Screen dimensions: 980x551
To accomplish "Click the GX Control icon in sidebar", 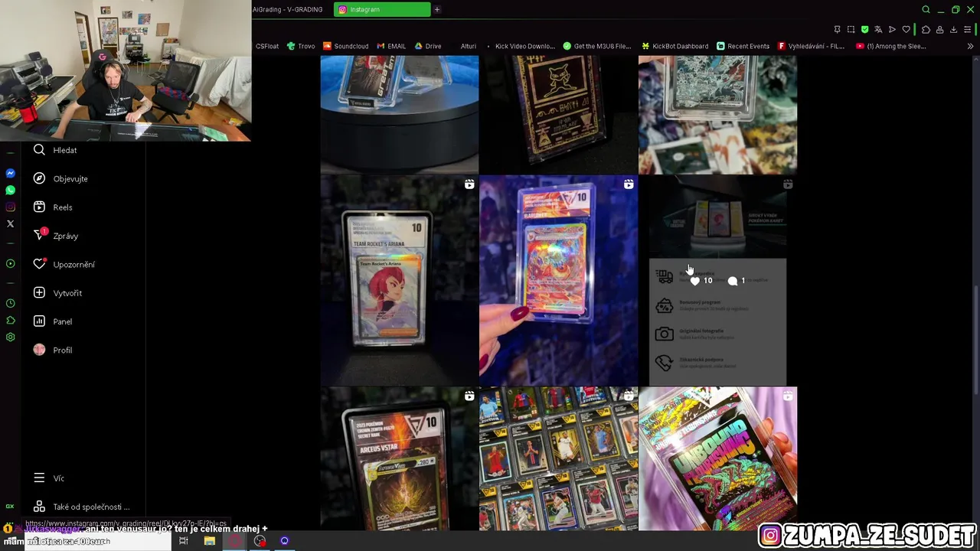I will pyautogui.click(x=10, y=506).
